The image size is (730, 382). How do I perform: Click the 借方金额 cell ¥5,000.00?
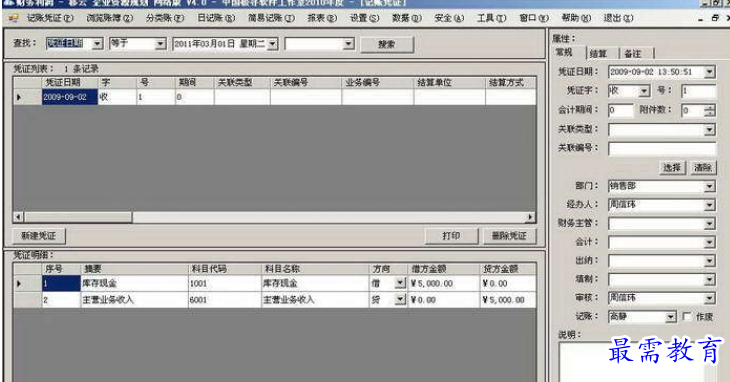point(443,283)
